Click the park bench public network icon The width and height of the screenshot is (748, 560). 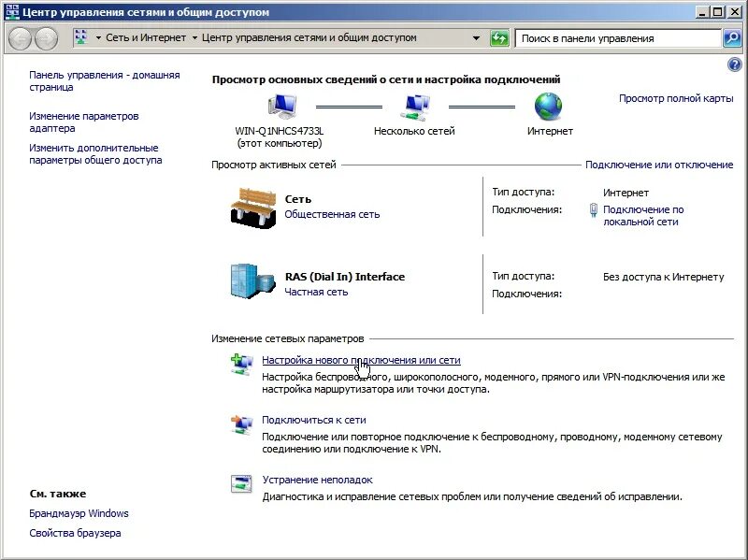(253, 208)
